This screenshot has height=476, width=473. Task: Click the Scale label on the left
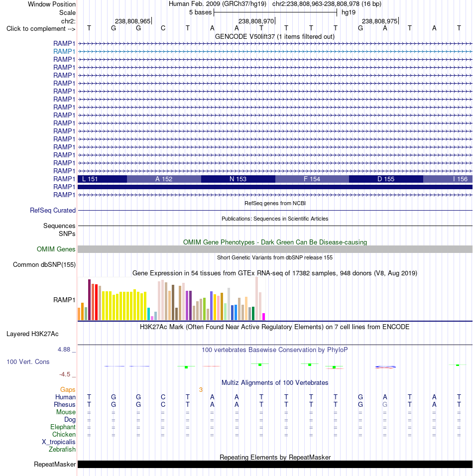pos(67,13)
